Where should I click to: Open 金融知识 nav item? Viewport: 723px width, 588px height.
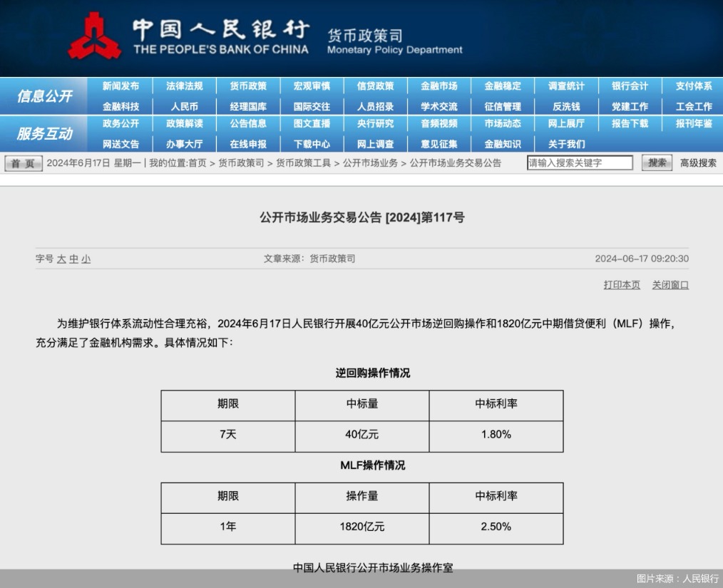(x=503, y=144)
